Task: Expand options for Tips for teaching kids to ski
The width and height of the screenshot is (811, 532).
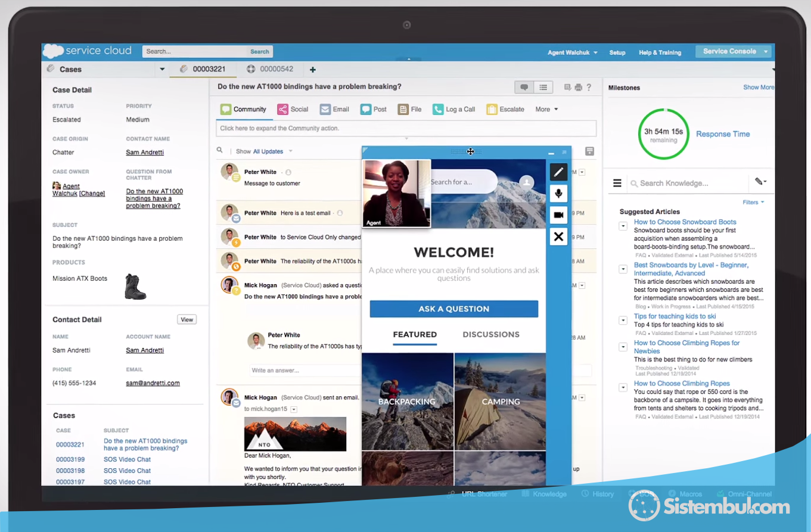Action: coord(623,321)
